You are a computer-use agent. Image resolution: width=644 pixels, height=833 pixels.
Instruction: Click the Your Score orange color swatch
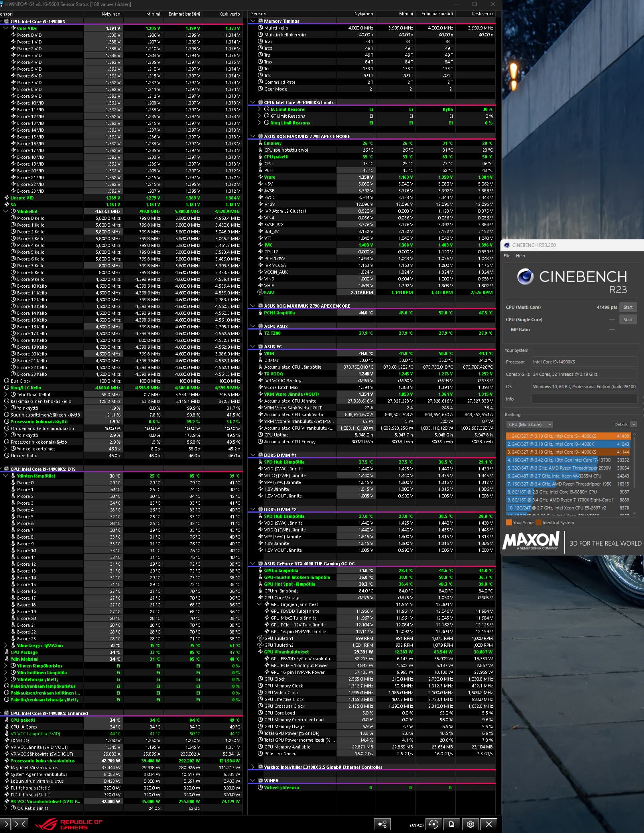509,523
